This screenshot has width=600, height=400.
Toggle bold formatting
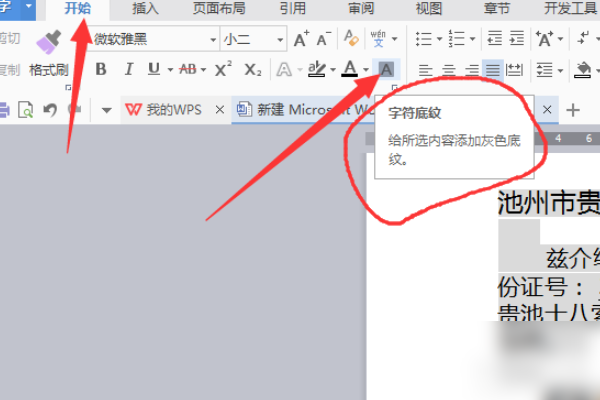[x=101, y=69]
